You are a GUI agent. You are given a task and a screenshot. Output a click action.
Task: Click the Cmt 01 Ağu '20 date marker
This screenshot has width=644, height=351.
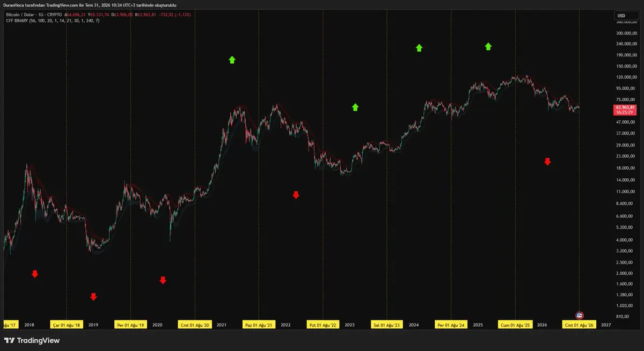click(x=195, y=325)
